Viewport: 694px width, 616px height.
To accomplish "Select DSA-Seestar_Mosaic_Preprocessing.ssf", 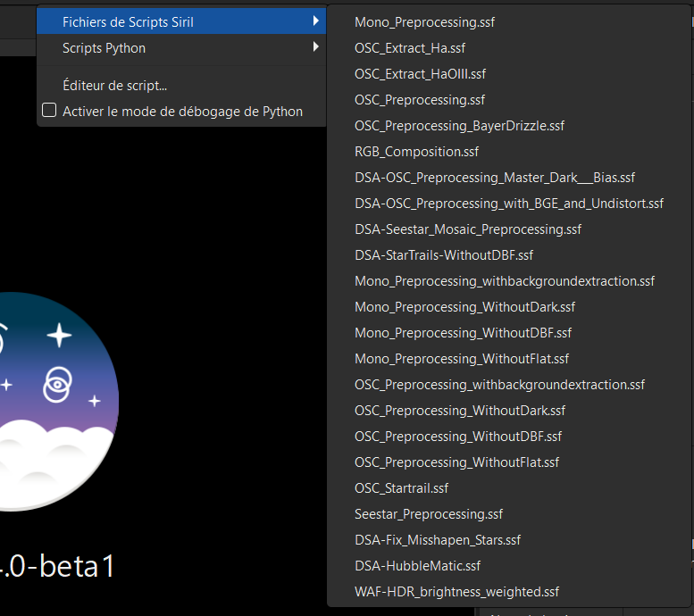I will [467, 229].
